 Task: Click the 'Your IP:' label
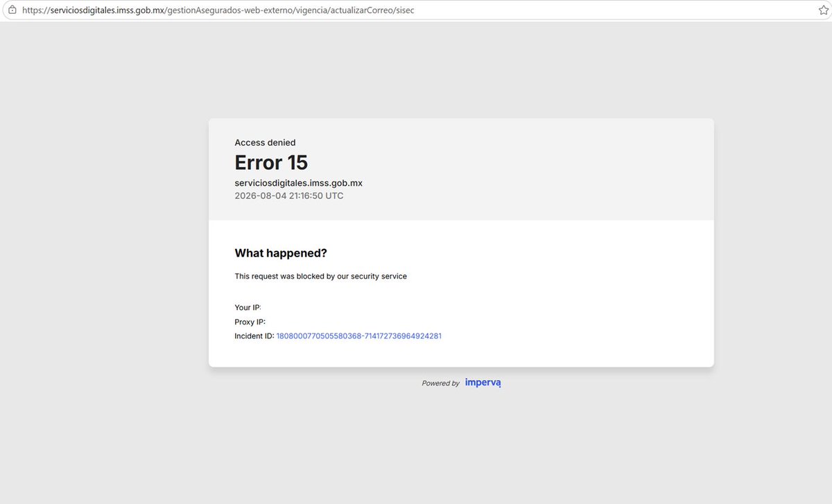[248, 307]
